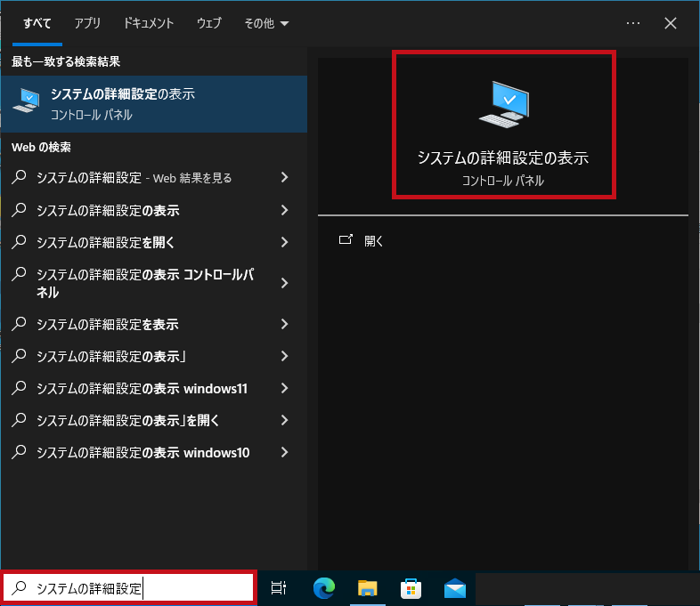Click the taskbar search box containing システムの詳細設定

pos(128,587)
